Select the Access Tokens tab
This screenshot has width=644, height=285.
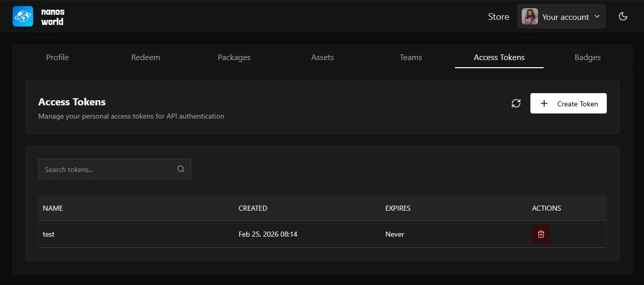pyautogui.click(x=499, y=57)
